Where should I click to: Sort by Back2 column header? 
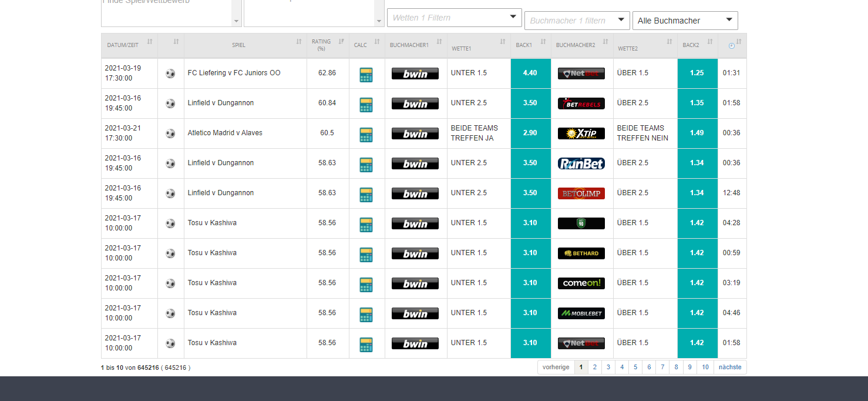point(698,45)
